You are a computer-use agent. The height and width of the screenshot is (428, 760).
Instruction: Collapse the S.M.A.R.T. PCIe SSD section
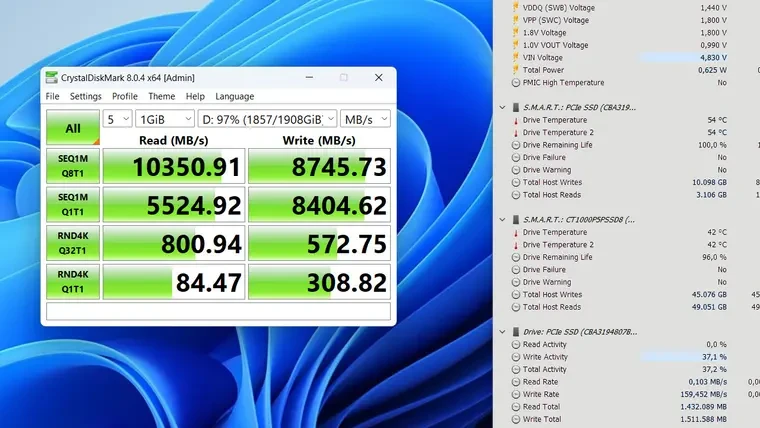[502, 108]
